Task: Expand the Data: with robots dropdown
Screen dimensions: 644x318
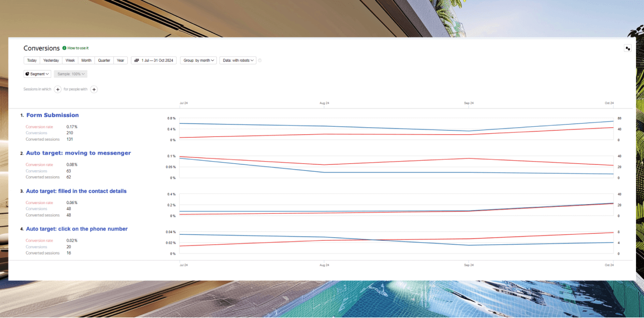Action: 238,61
